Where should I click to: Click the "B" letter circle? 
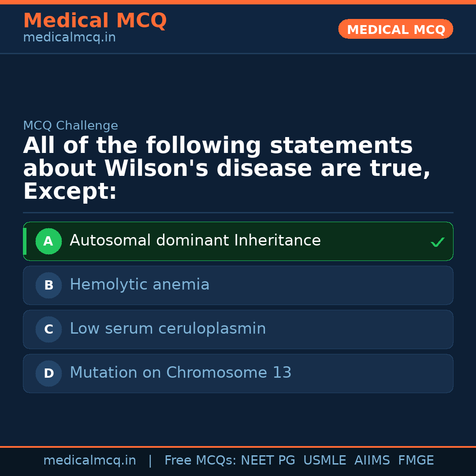point(48,285)
